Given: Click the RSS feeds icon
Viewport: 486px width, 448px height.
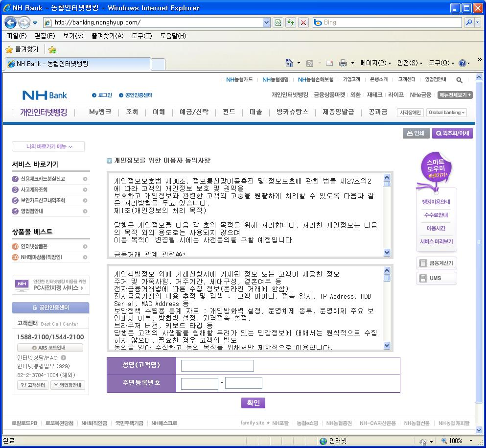Looking at the screenshot, I should (310, 64).
